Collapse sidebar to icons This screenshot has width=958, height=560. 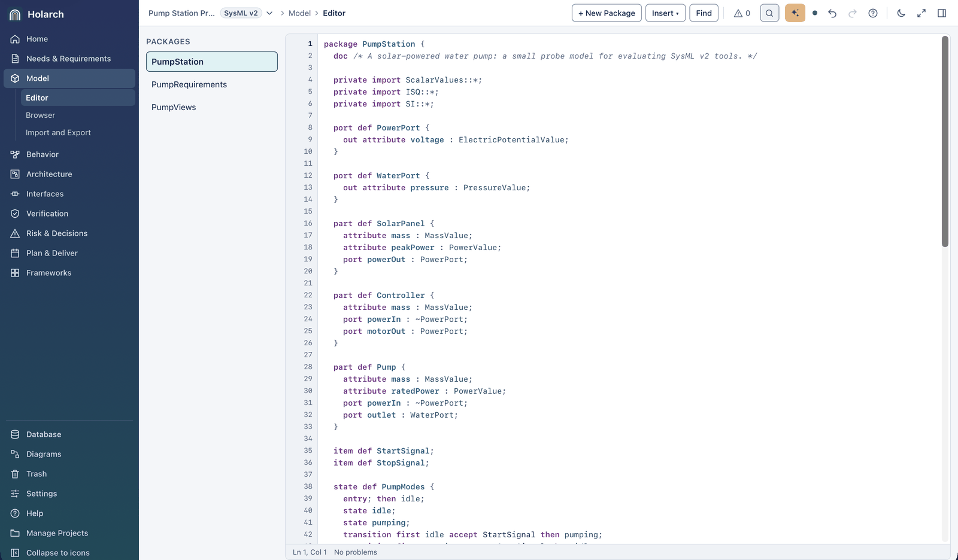[x=69, y=553]
